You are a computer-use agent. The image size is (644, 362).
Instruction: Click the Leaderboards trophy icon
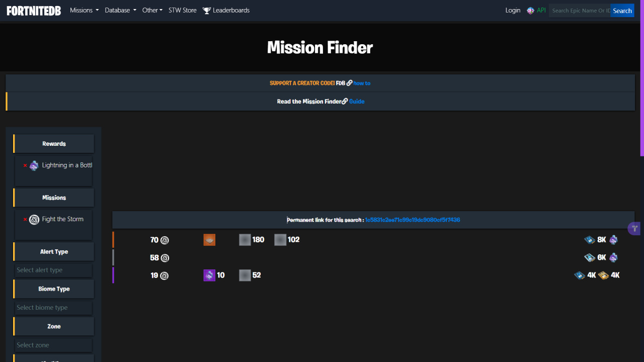click(x=206, y=11)
